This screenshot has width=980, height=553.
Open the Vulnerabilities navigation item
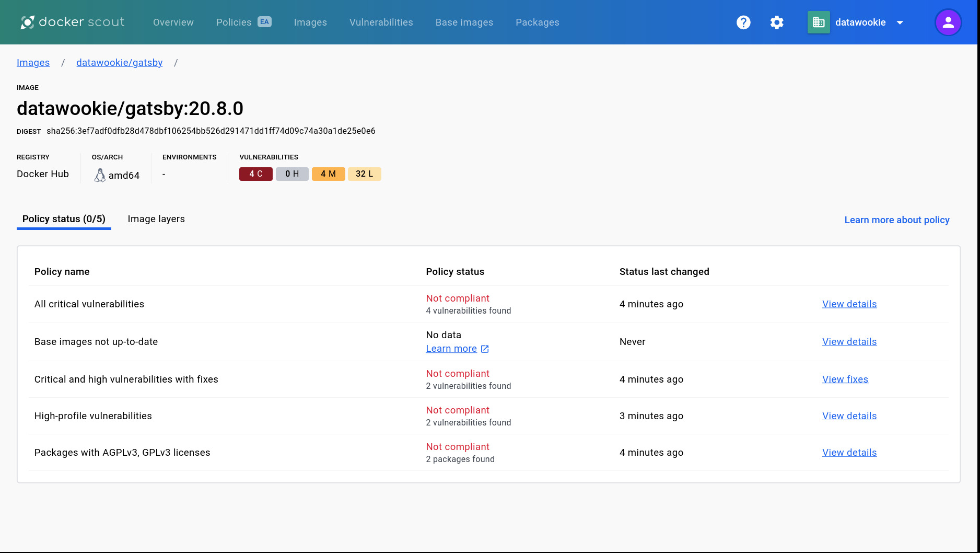point(381,22)
